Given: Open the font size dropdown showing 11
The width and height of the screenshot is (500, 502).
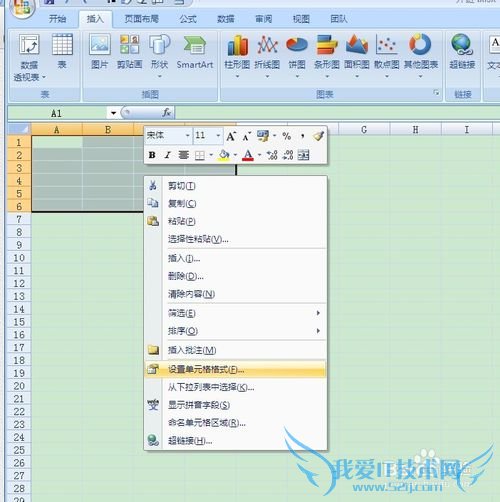Looking at the screenshot, I should 218,135.
